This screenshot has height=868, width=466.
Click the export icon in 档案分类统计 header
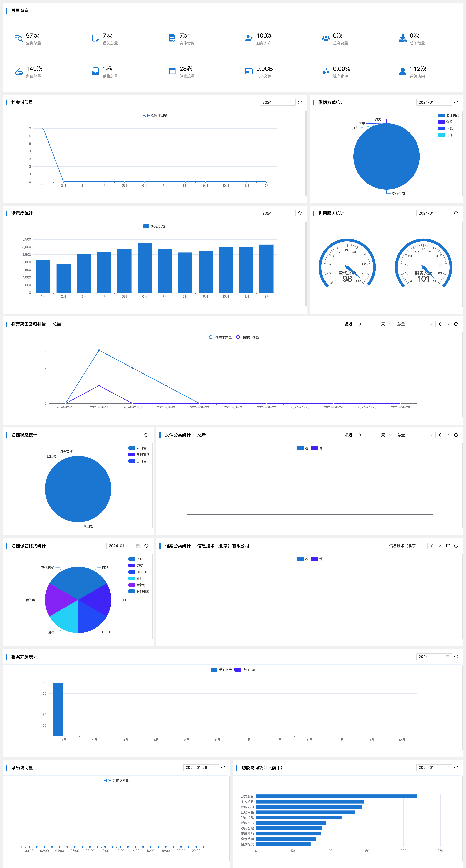tap(448, 546)
